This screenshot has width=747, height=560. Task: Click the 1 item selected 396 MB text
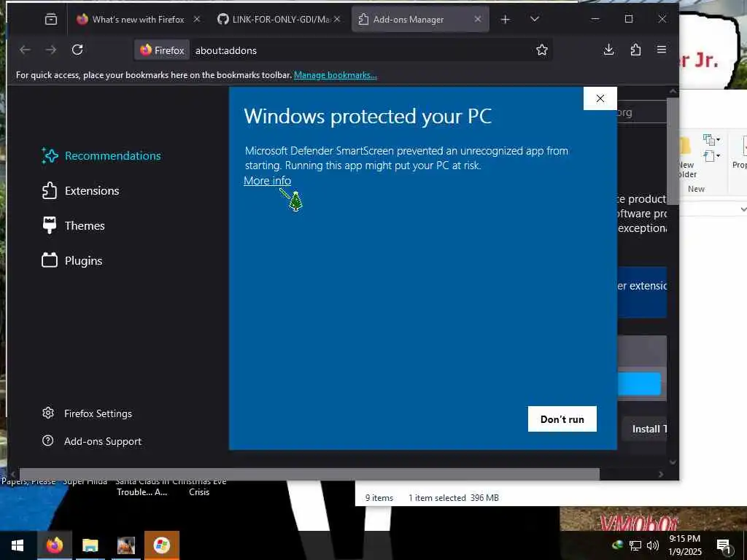454,498
